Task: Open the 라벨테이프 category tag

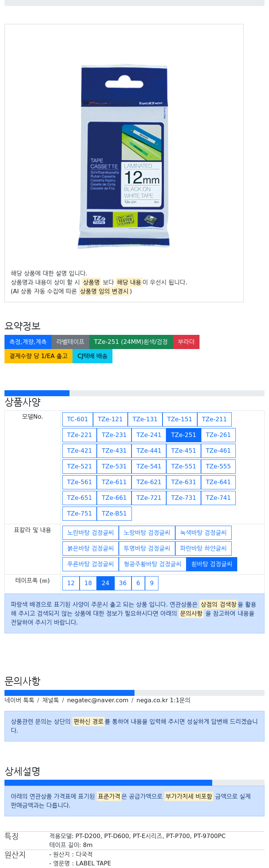Action: point(70,342)
